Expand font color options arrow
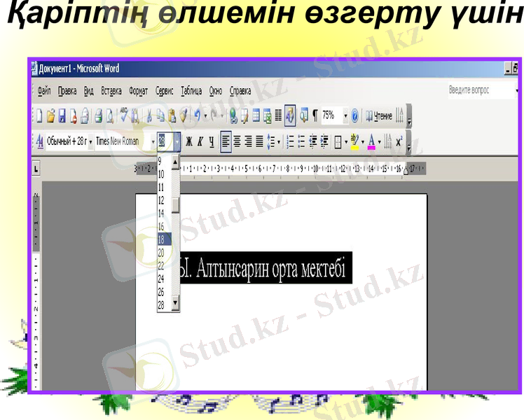 [380, 142]
